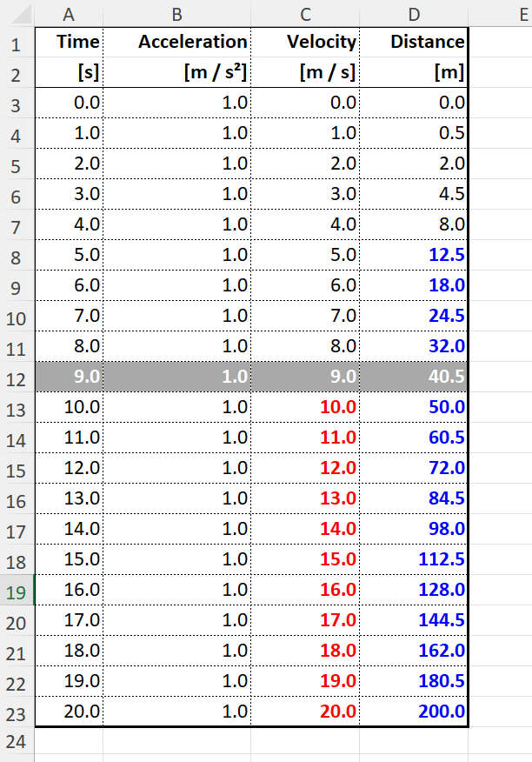This screenshot has width=532, height=762.
Task: Click the "Acceleration" title cell
Action: tap(176, 42)
